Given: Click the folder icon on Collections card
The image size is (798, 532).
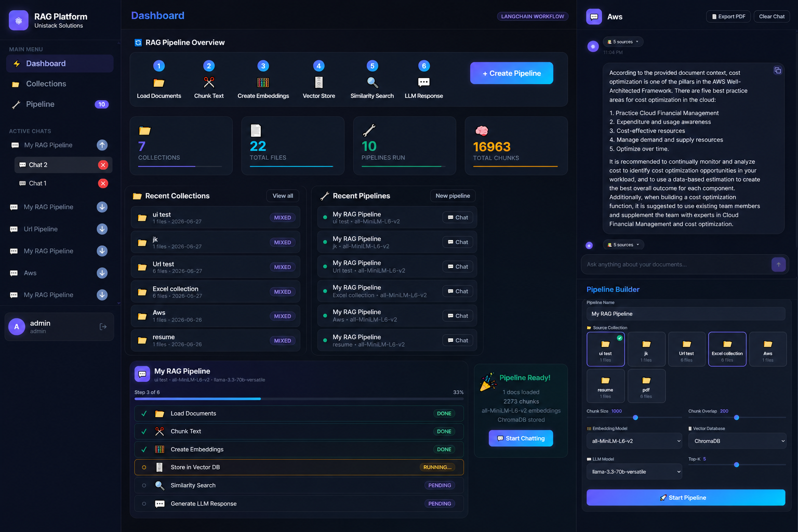Looking at the screenshot, I should point(144,130).
